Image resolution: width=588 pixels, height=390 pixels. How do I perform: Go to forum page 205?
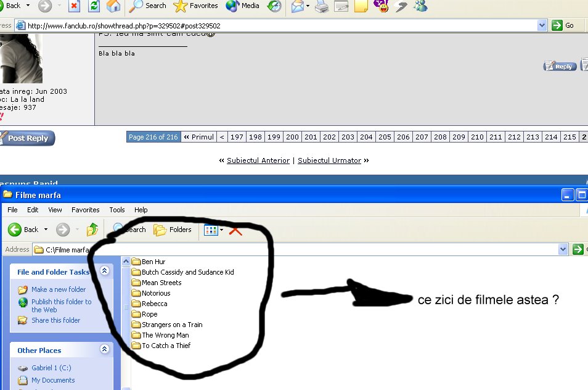[x=385, y=137]
